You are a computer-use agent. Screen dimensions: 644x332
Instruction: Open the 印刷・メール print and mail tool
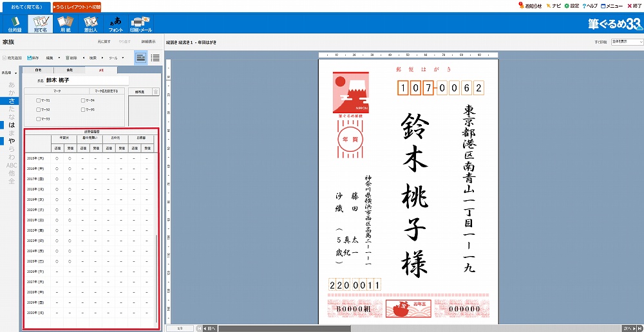click(141, 24)
